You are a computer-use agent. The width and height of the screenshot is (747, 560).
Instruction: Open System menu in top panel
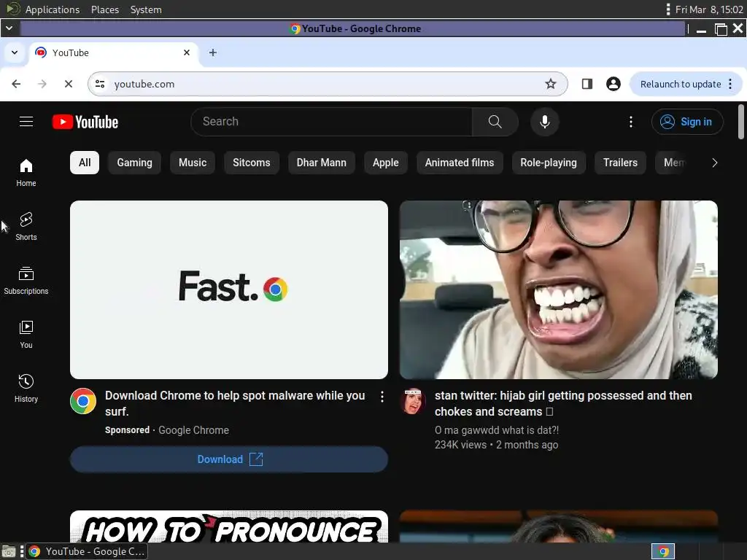(146, 9)
